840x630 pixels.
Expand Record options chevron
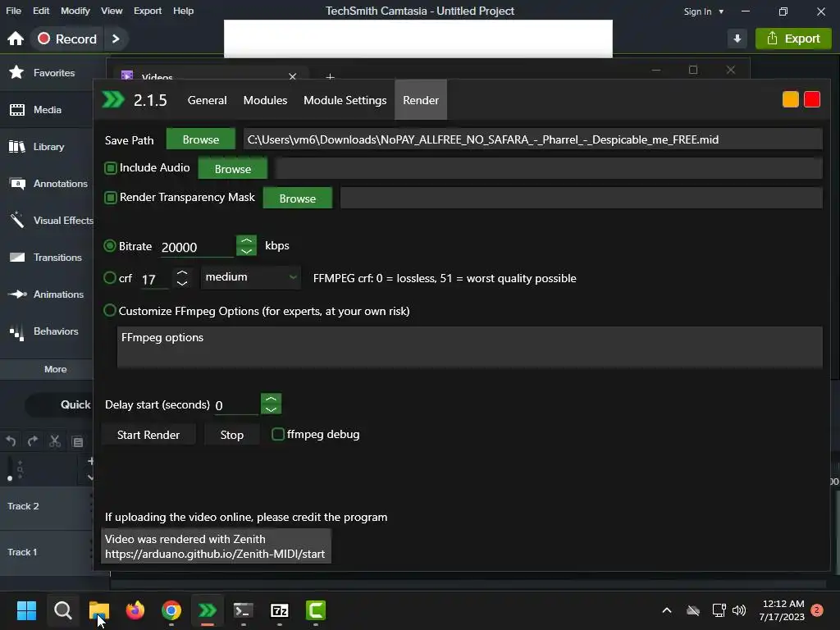pos(116,39)
